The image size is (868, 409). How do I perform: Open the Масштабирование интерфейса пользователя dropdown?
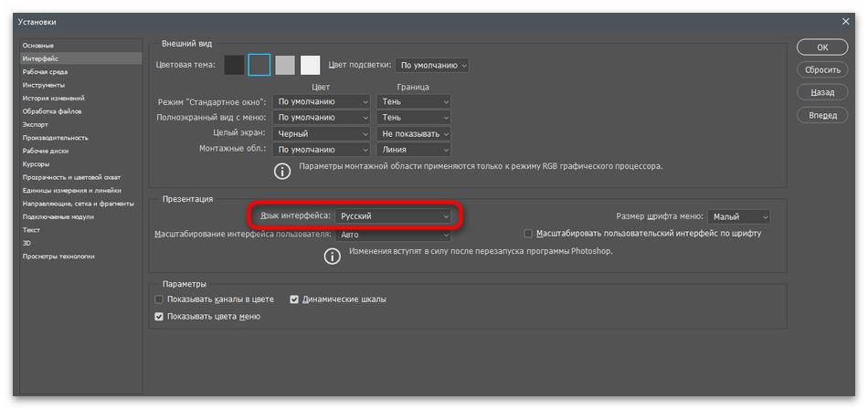click(394, 235)
